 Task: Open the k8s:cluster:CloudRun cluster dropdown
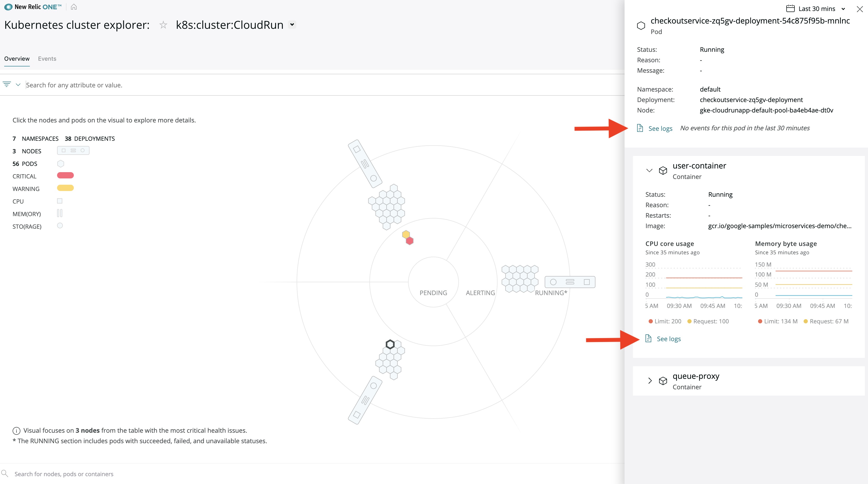tap(292, 25)
